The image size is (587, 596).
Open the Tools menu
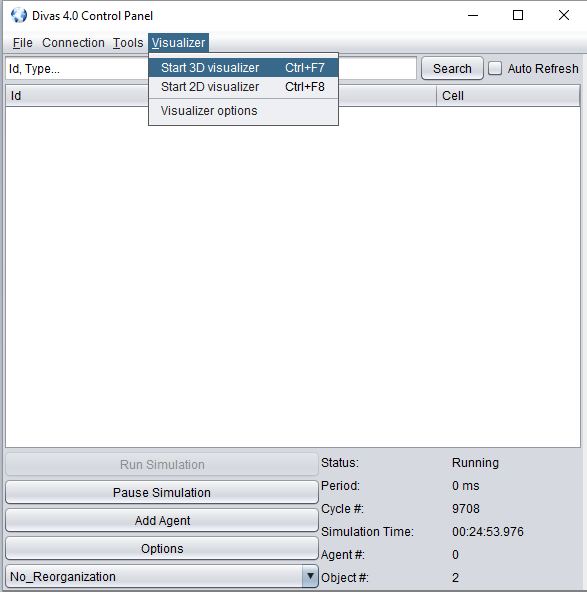pyautogui.click(x=128, y=43)
